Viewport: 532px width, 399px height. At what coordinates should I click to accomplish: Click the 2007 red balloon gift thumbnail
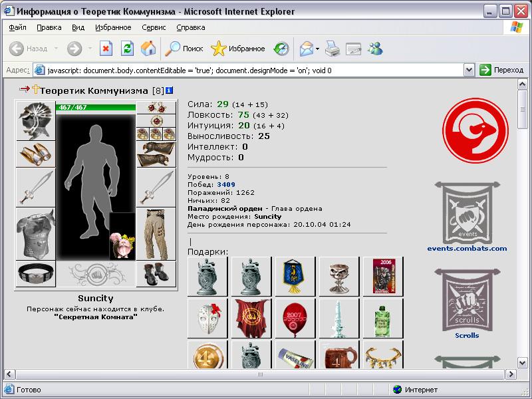[295, 319]
